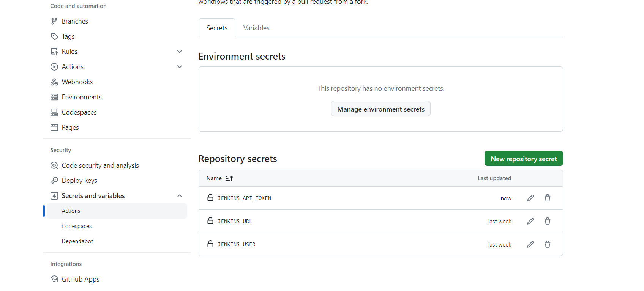Open Code security and analysis settings
Screen dimensions: 644x291
(x=117, y=165)
